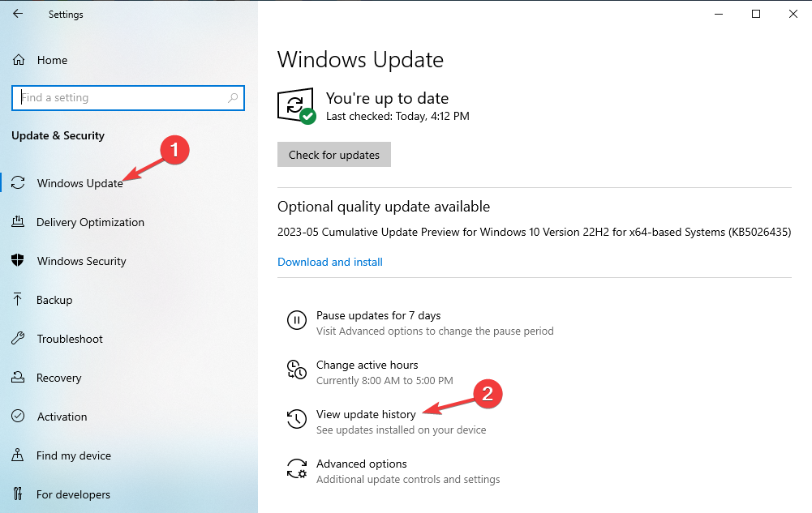Open View update history
Viewport: 812px width, 513px height.
[366, 414]
